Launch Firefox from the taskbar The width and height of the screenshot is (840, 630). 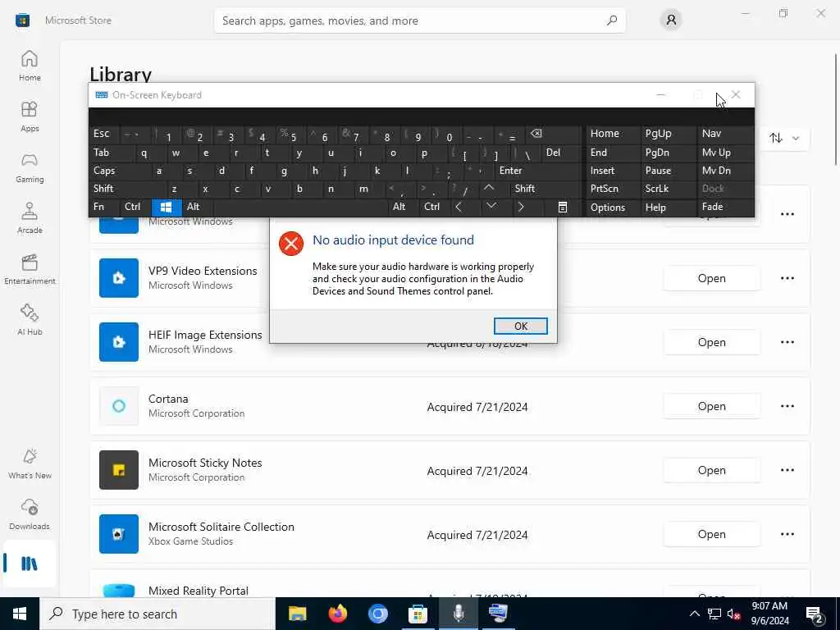[337, 614]
